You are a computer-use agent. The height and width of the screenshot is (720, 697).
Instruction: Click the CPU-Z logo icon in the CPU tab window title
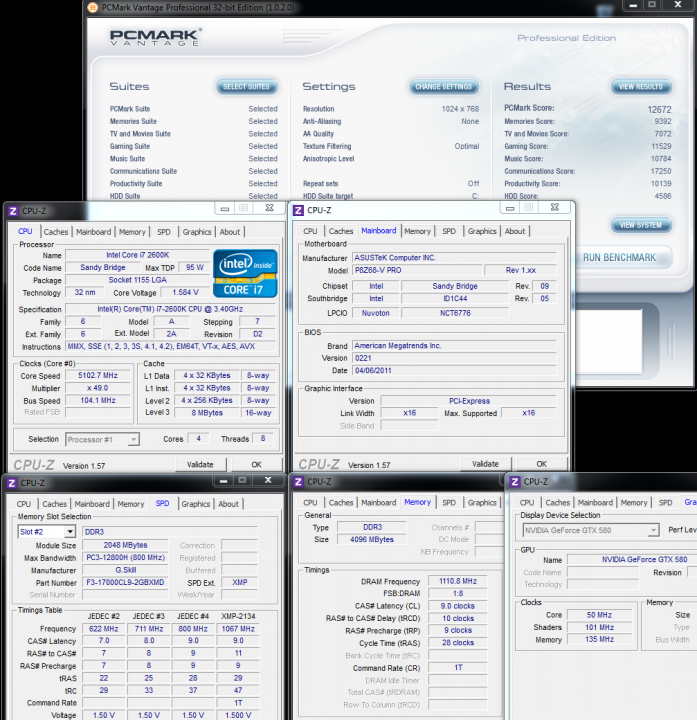click(x=13, y=211)
